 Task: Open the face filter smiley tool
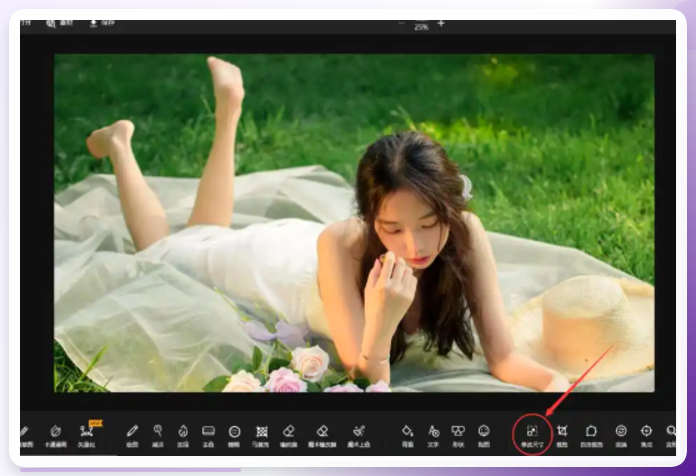point(621,436)
